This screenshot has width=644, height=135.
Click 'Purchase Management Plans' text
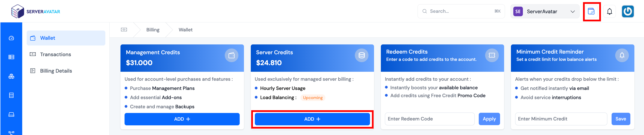pyautogui.click(x=162, y=88)
